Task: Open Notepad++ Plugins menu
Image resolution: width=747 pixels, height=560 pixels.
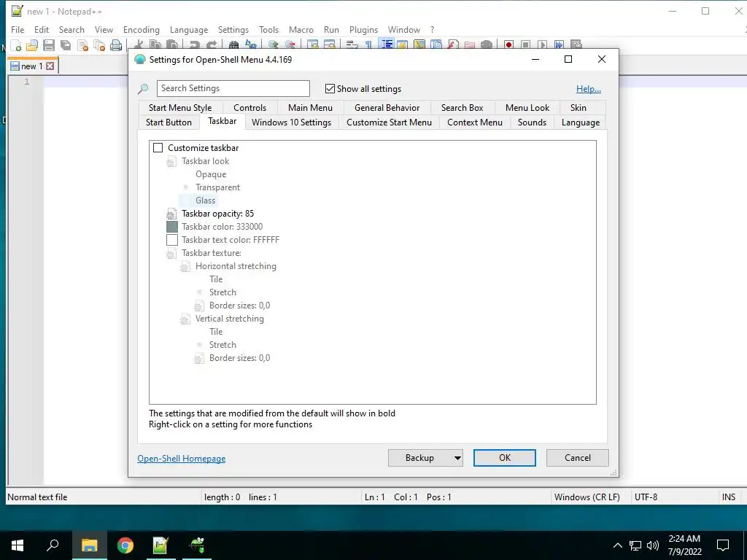Action: (x=363, y=29)
